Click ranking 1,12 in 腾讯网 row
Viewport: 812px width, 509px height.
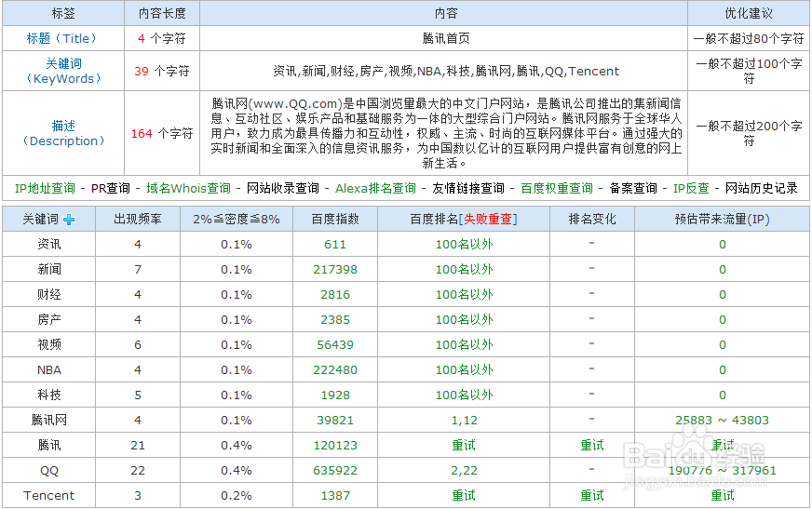(x=464, y=421)
